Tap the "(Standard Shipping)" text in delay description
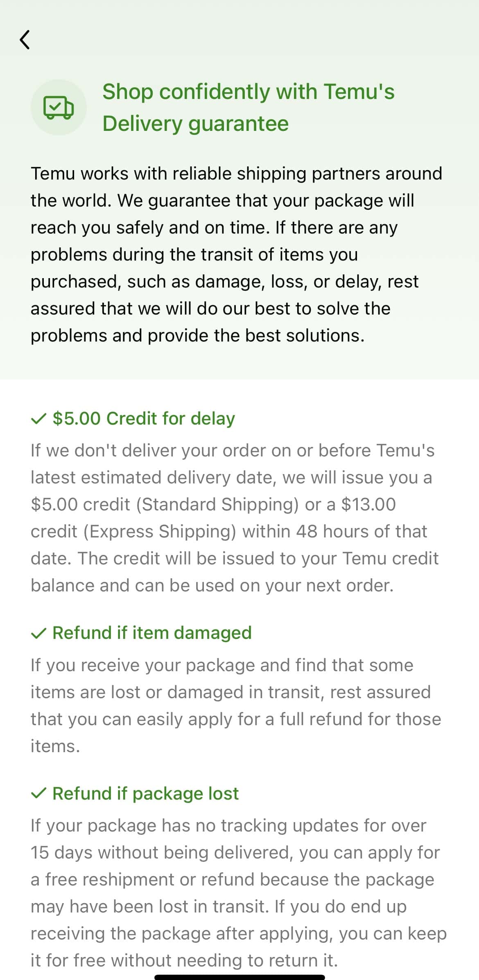This screenshot has height=980, width=479. coord(217,504)
